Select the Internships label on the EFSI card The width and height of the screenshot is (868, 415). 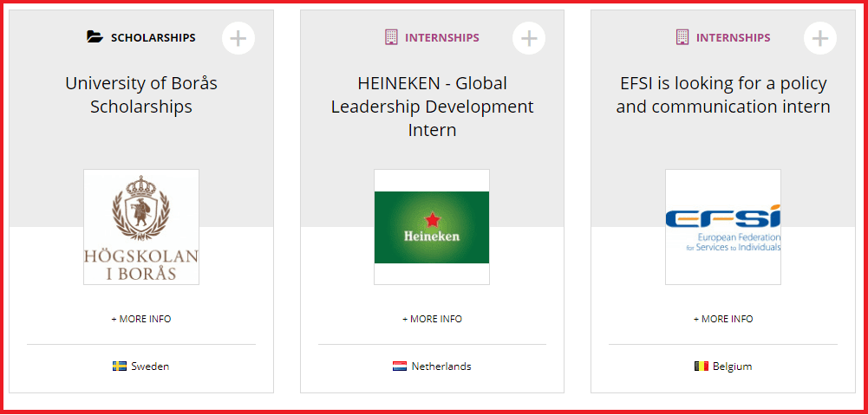pyautogui.click(x=733, y=38)
